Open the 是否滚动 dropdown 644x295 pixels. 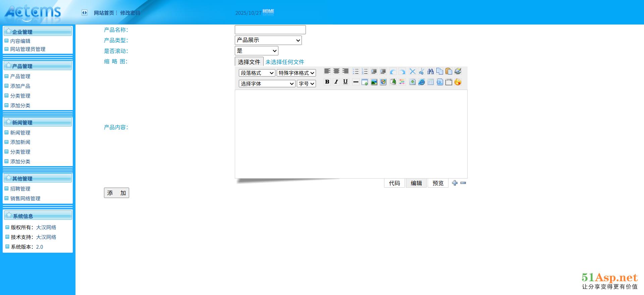pos(256,51)
